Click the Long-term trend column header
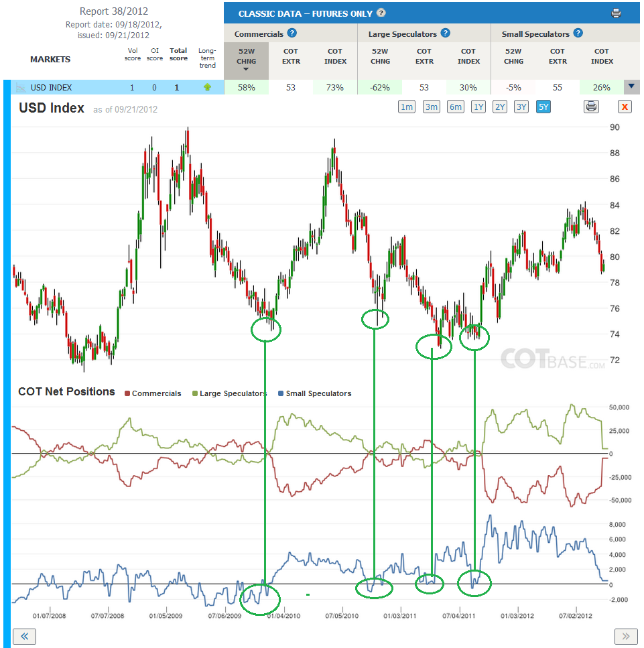 pos(207,58)
